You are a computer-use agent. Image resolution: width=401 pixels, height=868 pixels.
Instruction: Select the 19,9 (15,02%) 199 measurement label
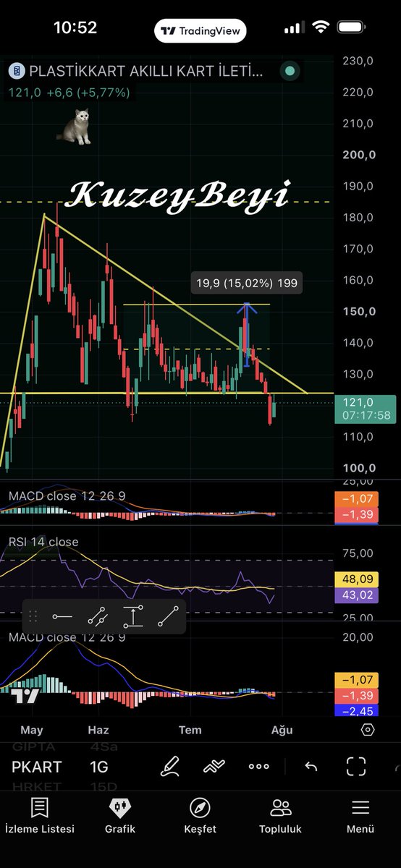coord(246,283)
